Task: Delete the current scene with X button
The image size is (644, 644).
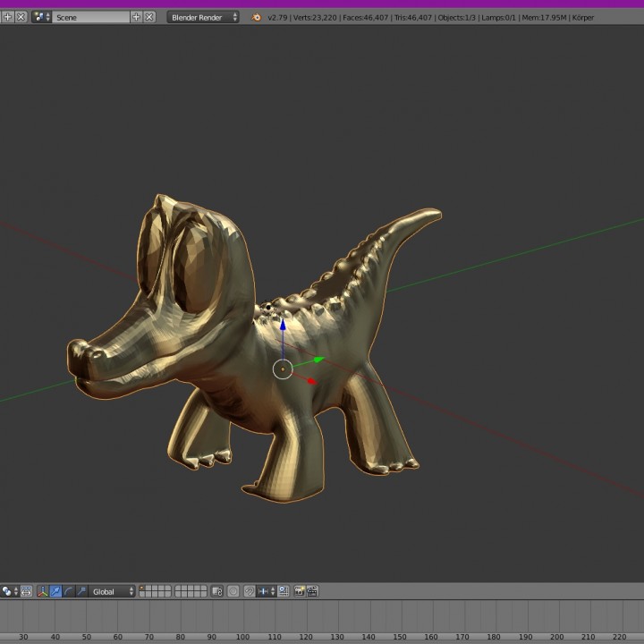Action: [149, 17]
